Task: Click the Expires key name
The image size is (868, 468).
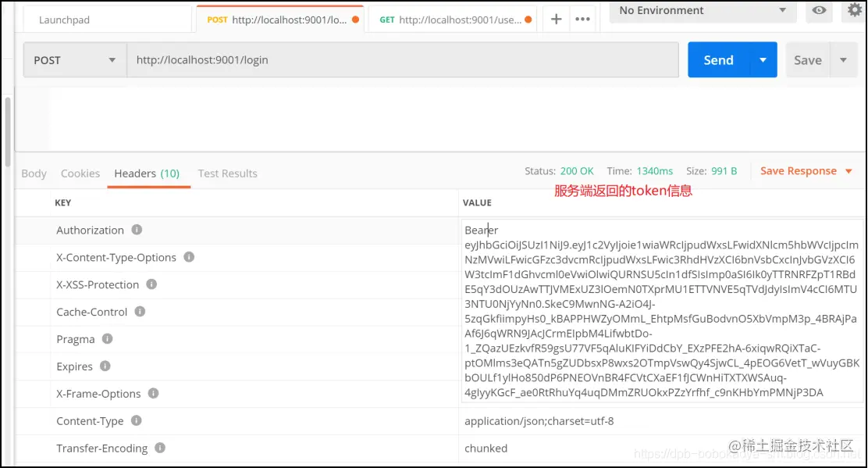Action: coord(74,366)
